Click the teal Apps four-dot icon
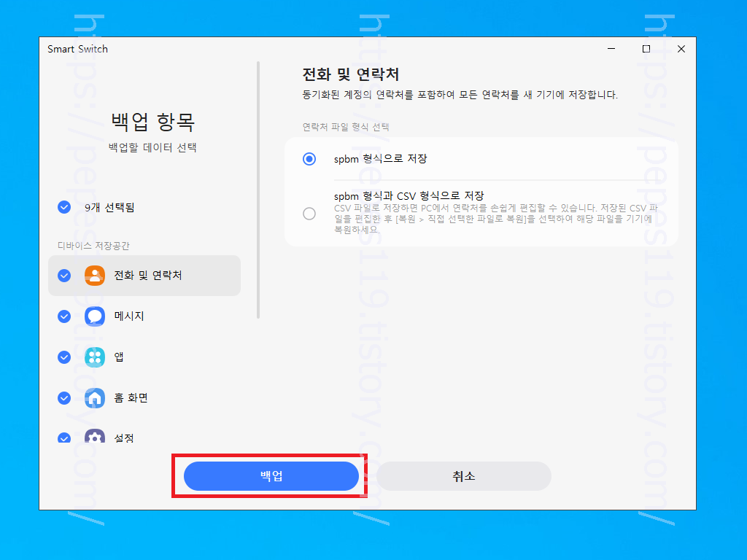The image size is (747, 560). [95, 357]
